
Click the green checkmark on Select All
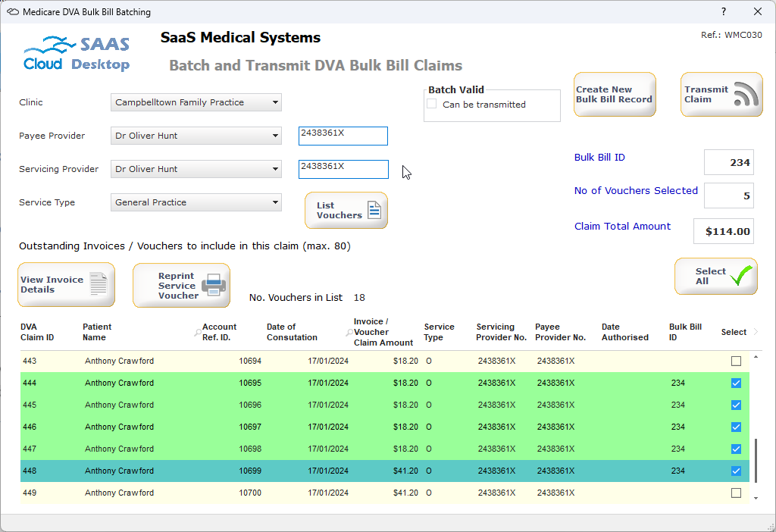[x=741, y=276]
